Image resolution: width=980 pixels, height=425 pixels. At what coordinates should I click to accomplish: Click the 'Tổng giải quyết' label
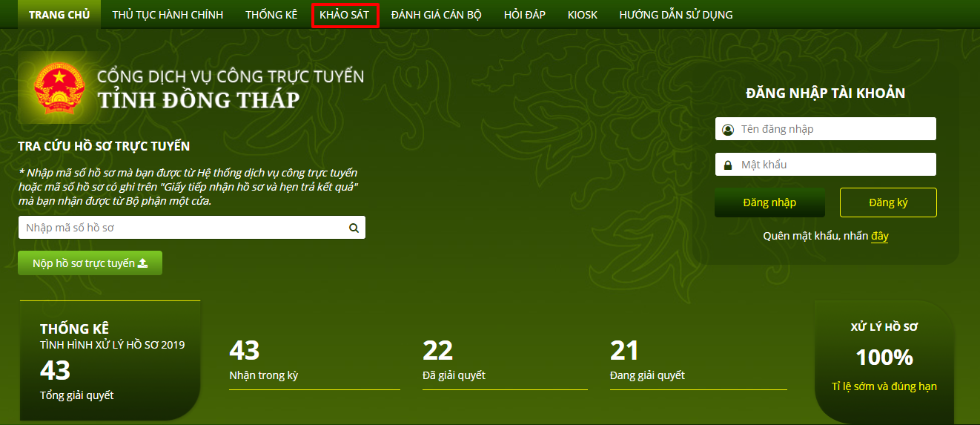click(x=77, y=395)
